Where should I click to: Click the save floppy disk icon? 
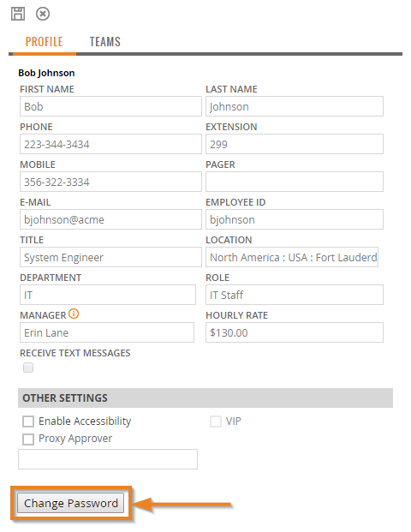18,14
